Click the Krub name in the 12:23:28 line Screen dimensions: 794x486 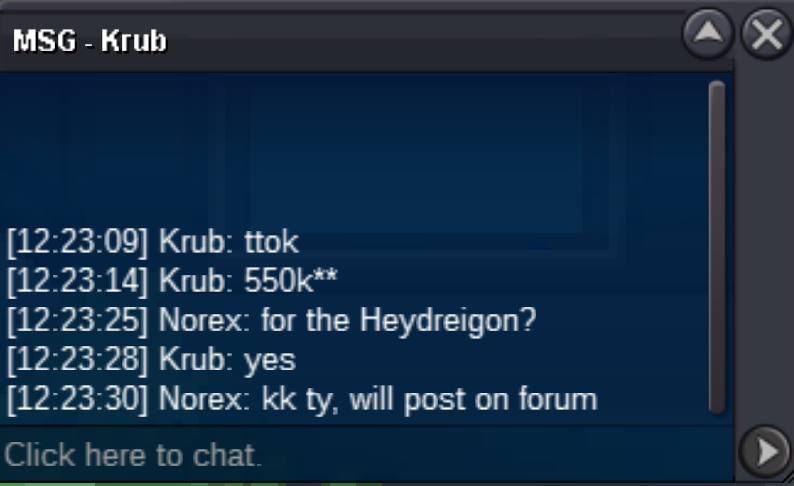[x=196, y=360]
